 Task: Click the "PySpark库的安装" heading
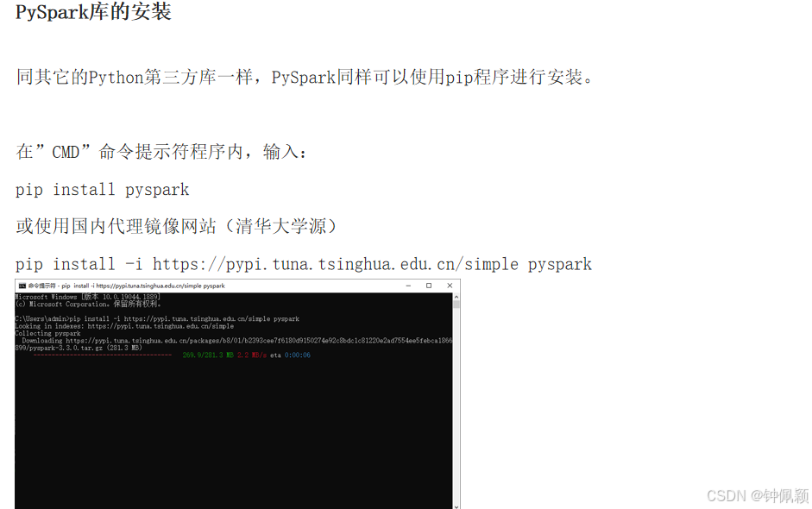point(93,11)
